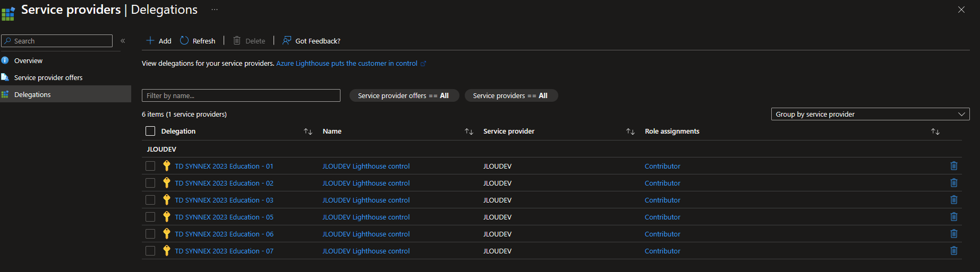This screenshot has height=272, width=980.
Task: Check the box for TD SYNNEX Education - 07
Action: [150, 251]
